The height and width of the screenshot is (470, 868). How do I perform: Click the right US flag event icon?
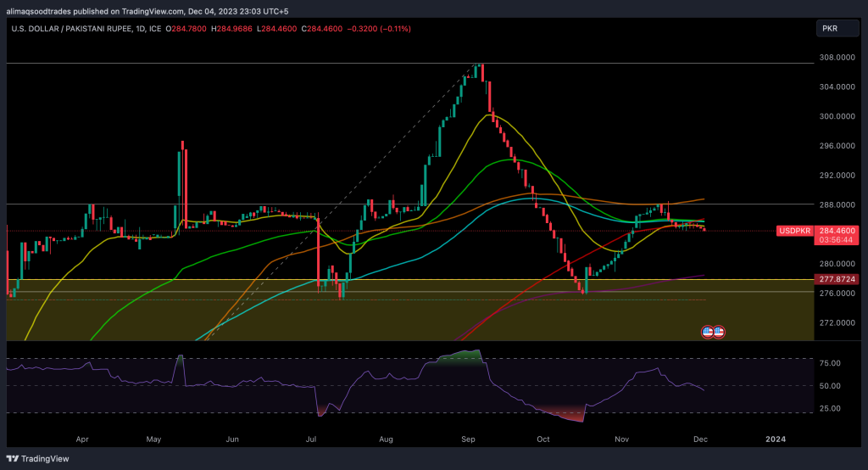point(718,331)
